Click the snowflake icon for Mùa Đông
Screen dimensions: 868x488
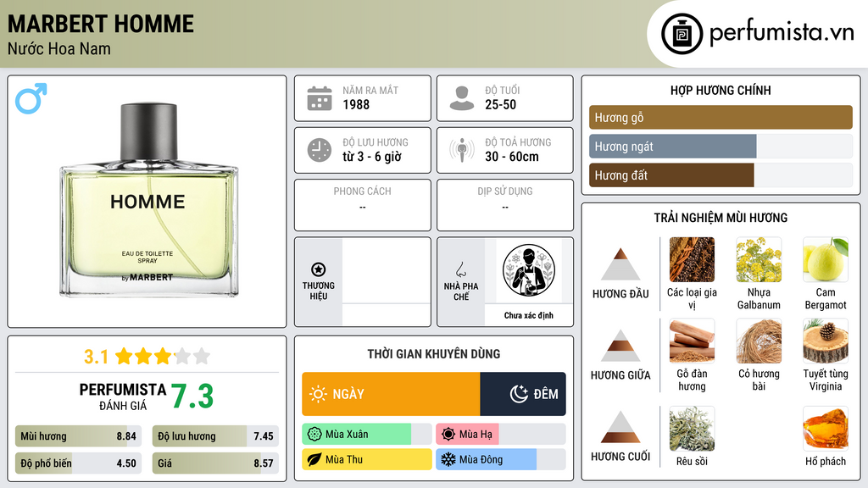tap(448, 459)
